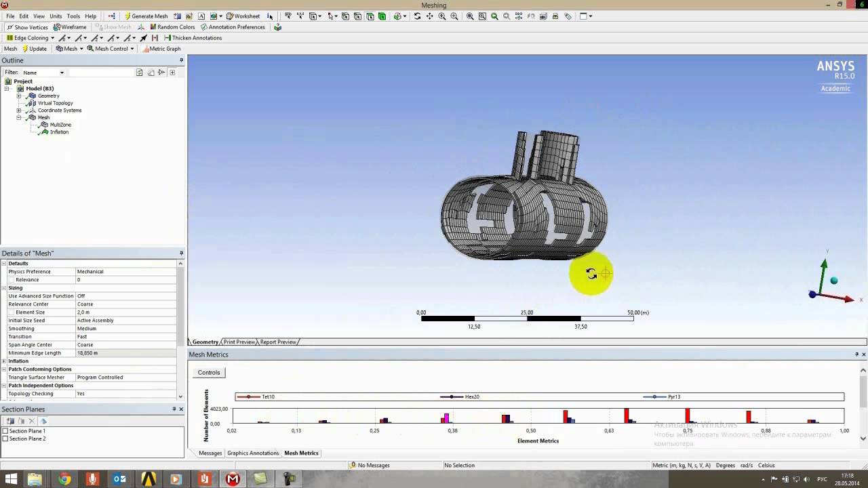Expand the Inflation section in Details
868x488 pixels.
pos(3,361)
